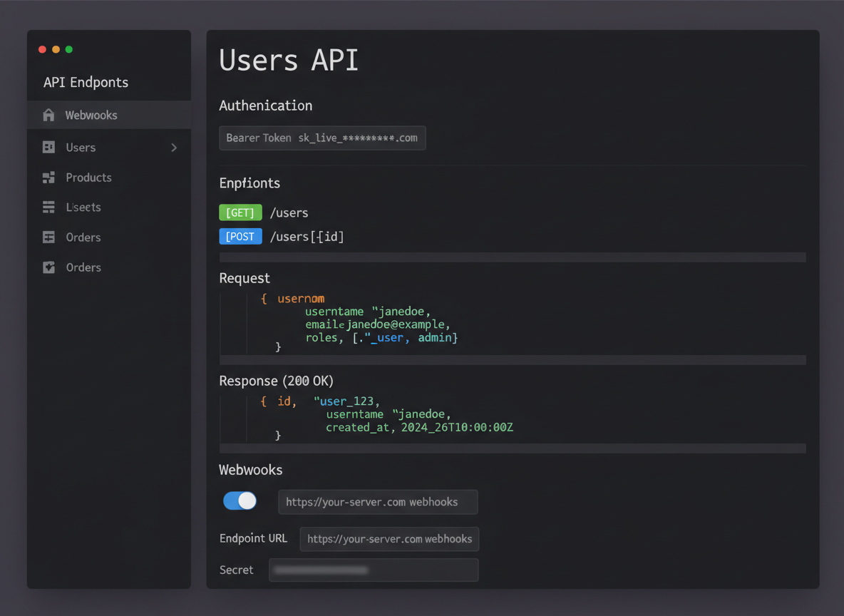This screenshot has height=616, width=844.
Task: Click the green [GET] badge
Action: tap(241, 212)
